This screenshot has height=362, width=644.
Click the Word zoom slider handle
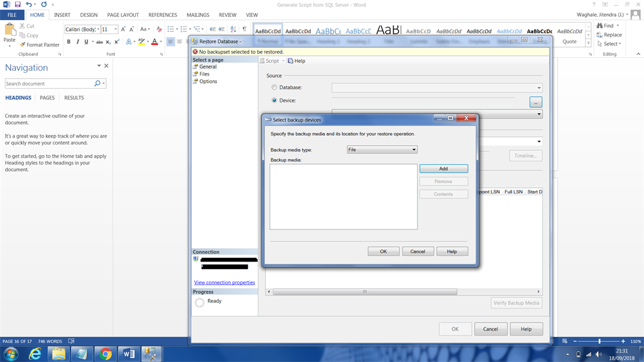pos(599,341)
